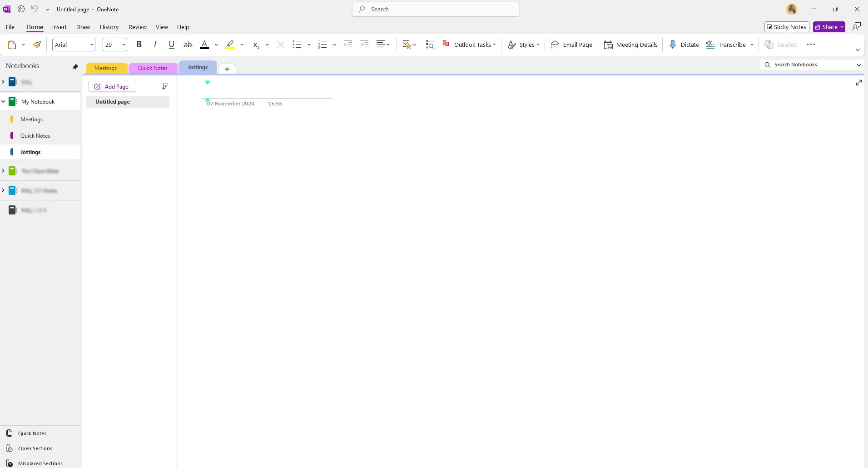Viewport: 868px width, 468px height.
Task: Click the numbered list icon
Action: [x=322, y=45]
